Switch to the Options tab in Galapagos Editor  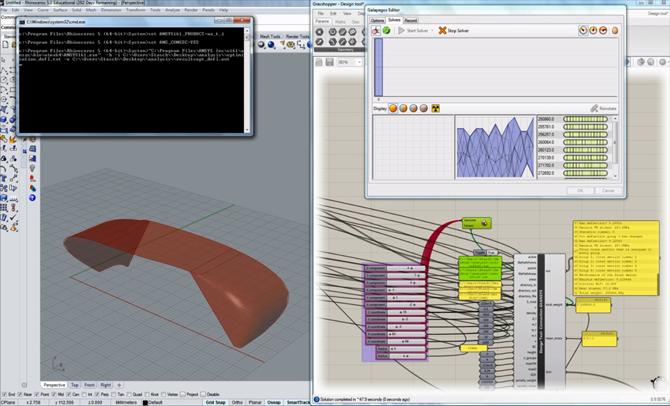click(x=377, y=21)
